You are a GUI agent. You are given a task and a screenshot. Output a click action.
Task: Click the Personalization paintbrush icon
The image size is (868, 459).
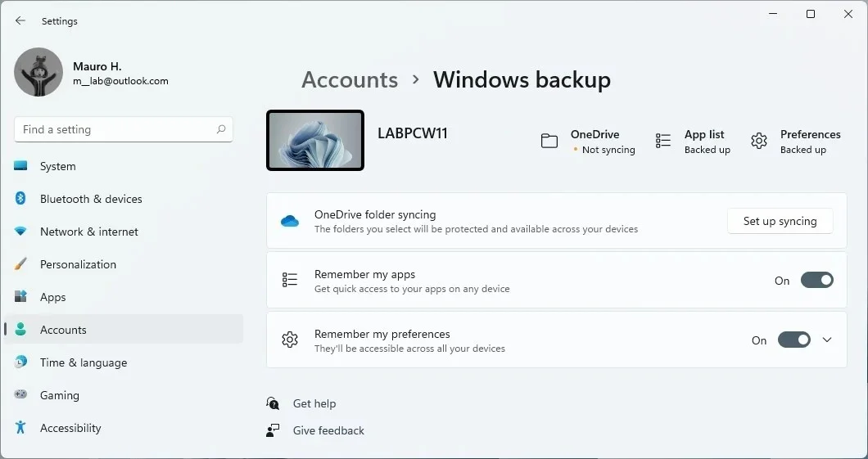tap(20, 263)
